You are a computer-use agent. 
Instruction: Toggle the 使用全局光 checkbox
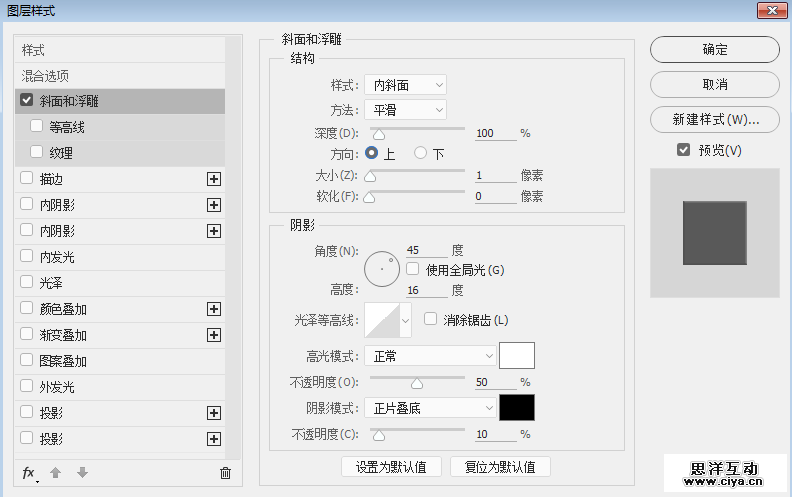tap(412, 269)
